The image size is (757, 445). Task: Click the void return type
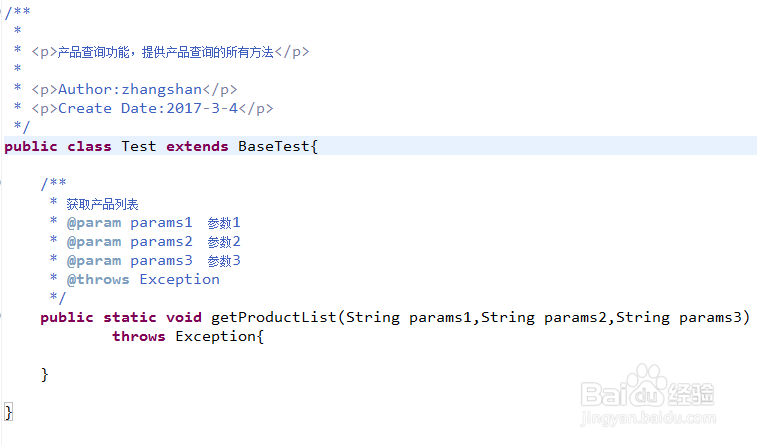tap(184, 317)
